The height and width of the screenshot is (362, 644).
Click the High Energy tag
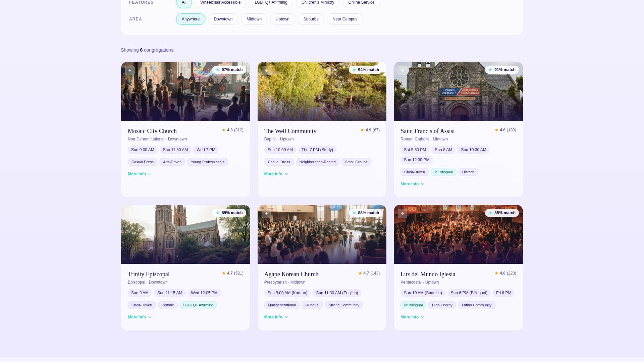point(442,305)
